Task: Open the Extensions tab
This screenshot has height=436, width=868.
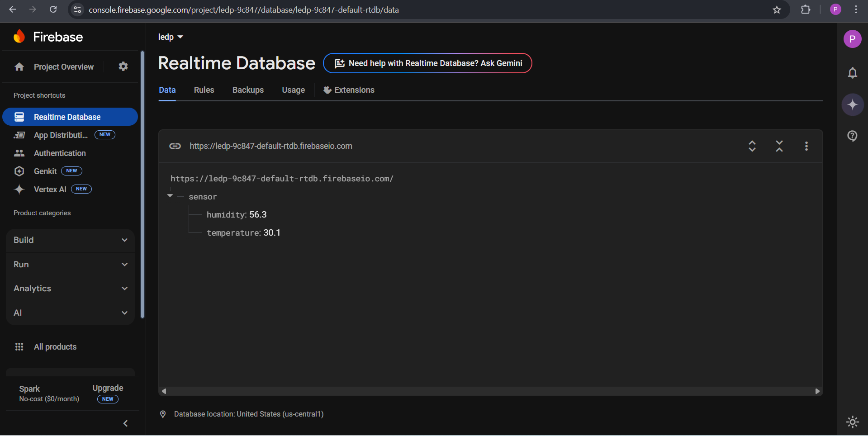Action: [x=349, y=90]
